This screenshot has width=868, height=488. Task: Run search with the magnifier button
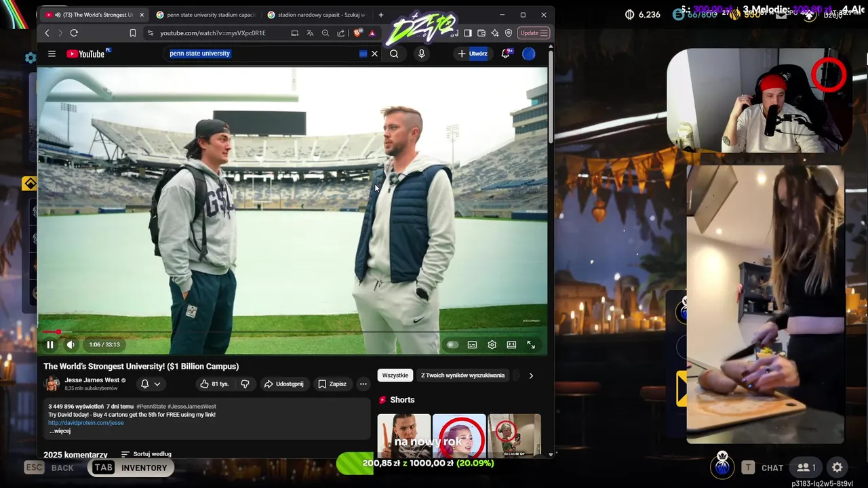pos(394,54)
